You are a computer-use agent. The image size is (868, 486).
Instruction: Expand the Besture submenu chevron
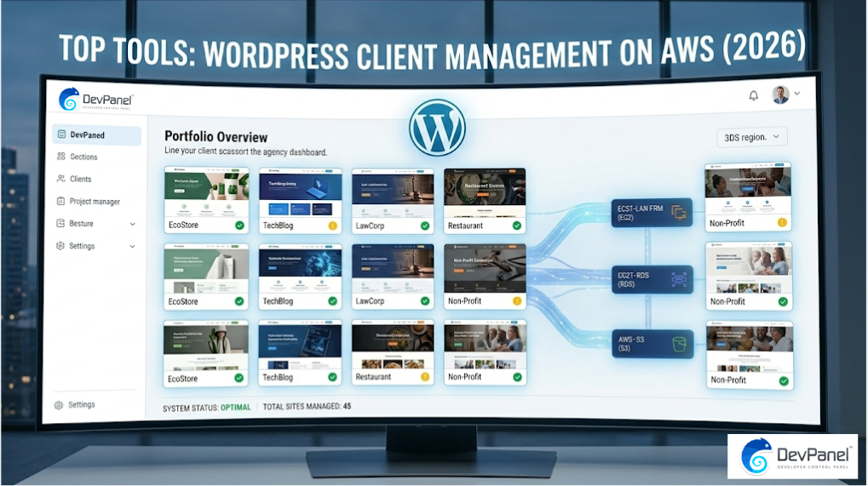coord(132,224)
